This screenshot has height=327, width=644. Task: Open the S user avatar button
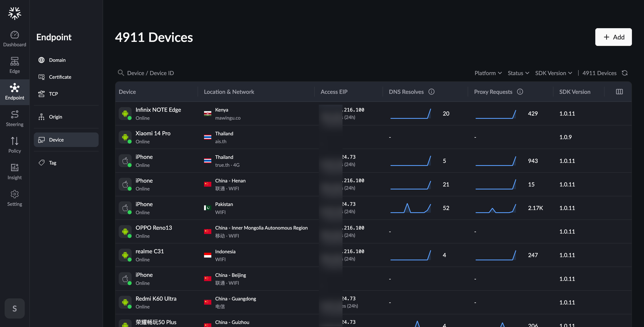tap(14, 308)
